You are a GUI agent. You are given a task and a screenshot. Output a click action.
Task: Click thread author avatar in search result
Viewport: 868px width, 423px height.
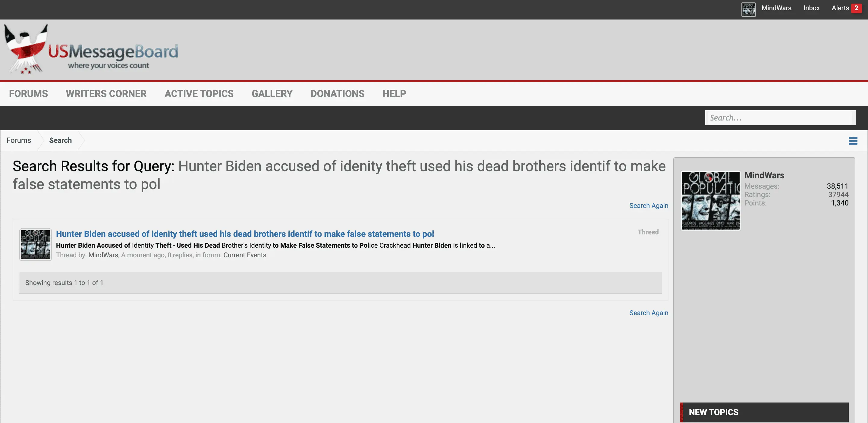click(x=35, y=245)
